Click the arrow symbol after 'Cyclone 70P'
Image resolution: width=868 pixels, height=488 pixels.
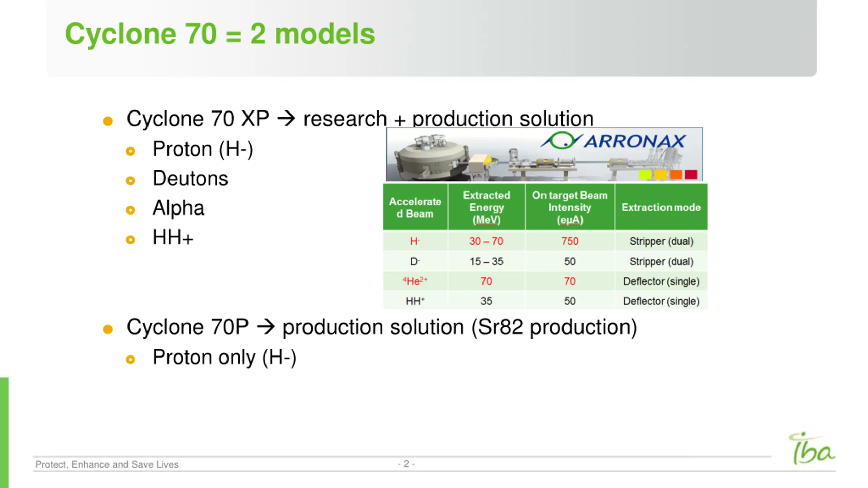265,327
